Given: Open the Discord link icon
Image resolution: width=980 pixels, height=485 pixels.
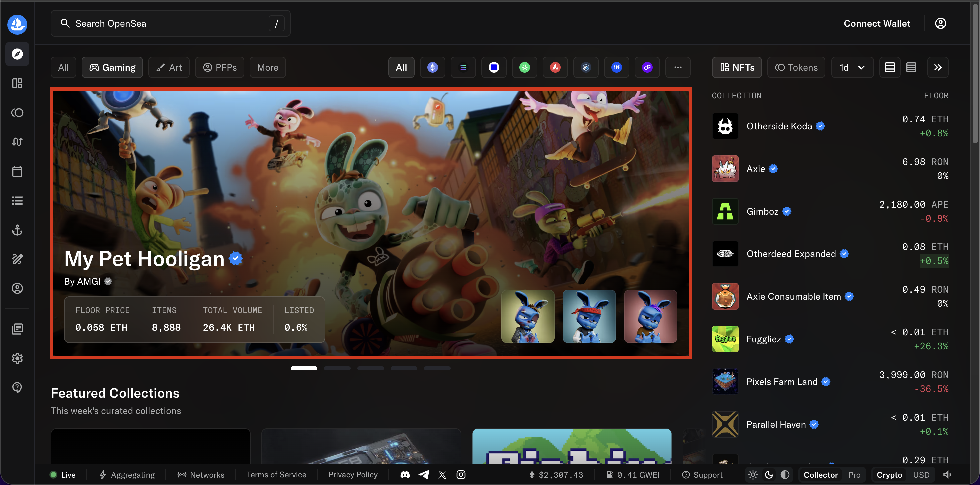Looking at the screenshot, I should coord(405,475).
